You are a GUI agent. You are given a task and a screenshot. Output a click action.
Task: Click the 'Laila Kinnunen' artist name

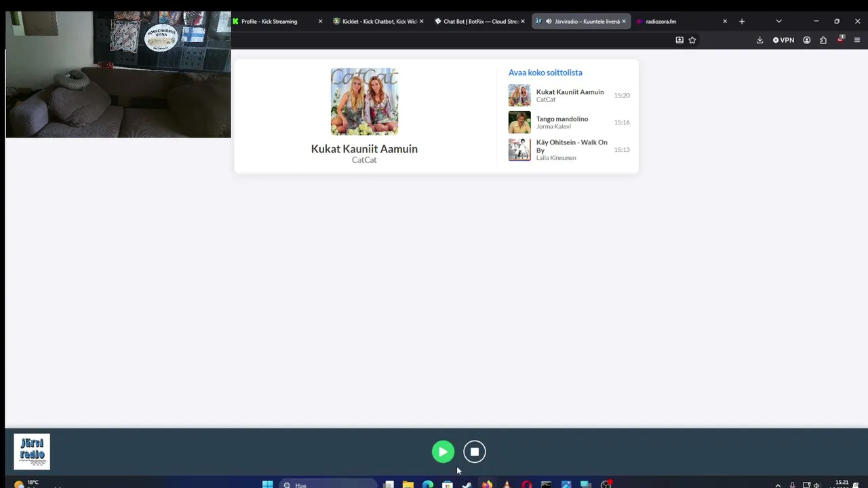tap(556, 158)
